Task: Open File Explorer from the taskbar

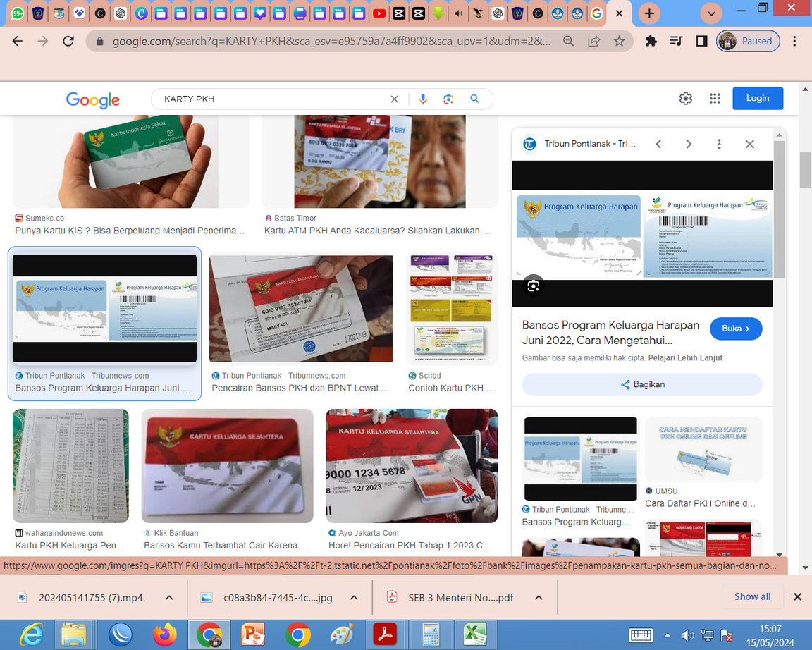Action: (74, 635)
